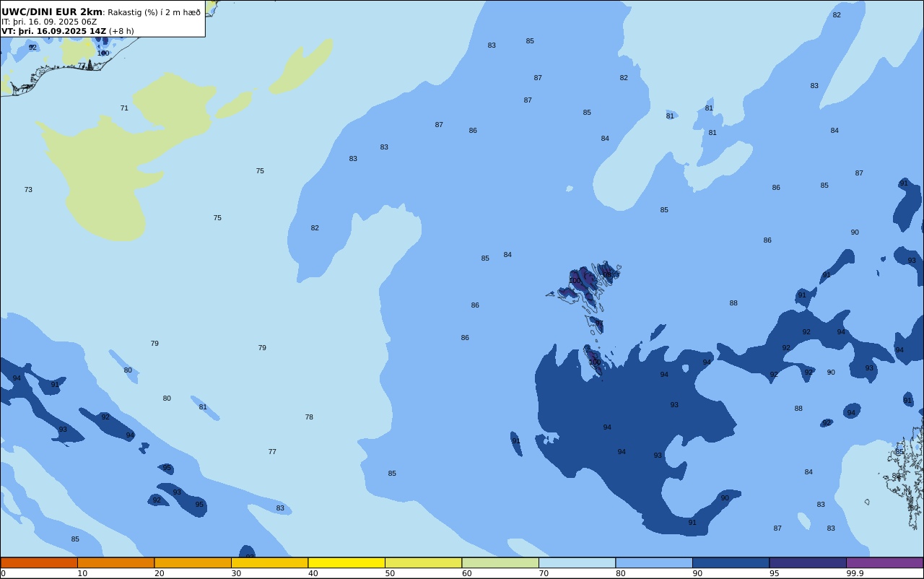Pick the 30–40 golden legend swatch
924x579 pixels.
point(269,562)
